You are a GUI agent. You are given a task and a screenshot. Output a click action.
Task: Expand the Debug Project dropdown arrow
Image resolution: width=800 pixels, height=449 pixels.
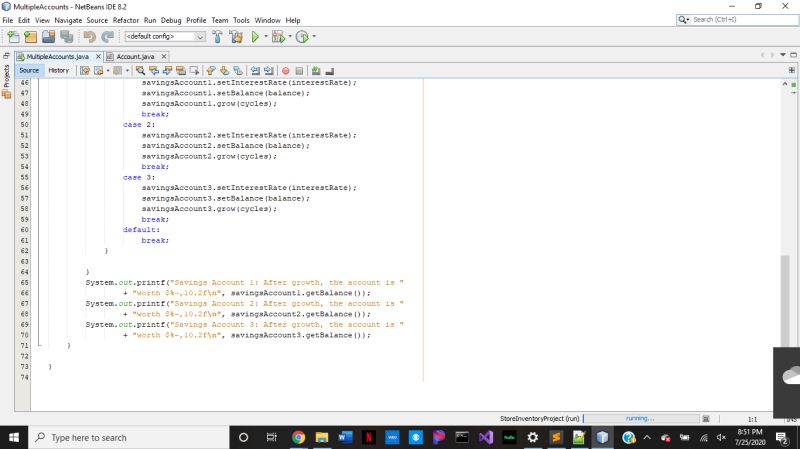click(290, 37)
